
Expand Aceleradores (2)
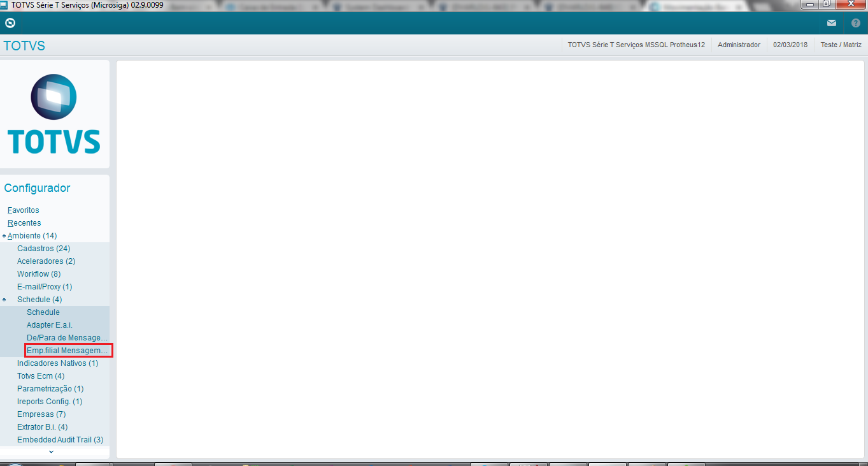[x=46, y=261]
